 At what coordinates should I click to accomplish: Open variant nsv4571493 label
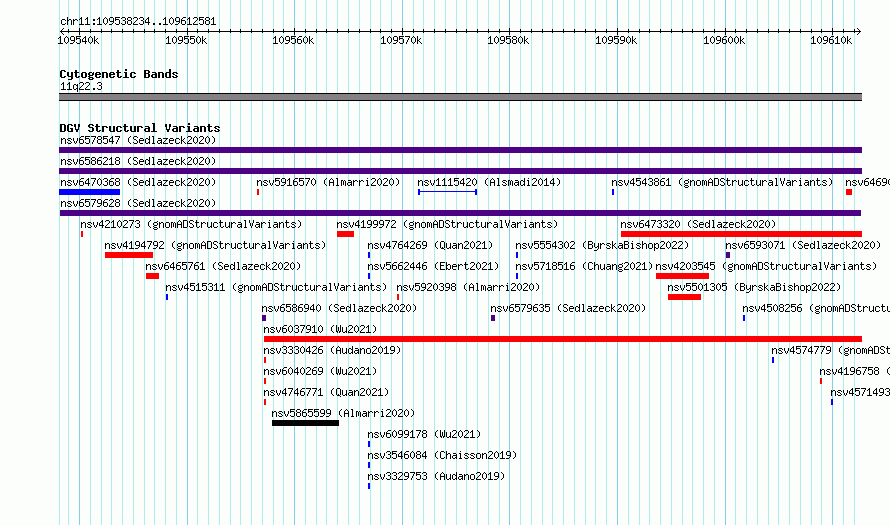860,392
